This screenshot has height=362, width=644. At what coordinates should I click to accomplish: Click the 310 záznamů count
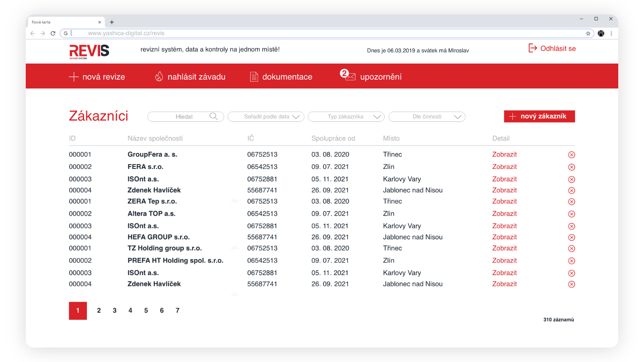click(559, 320)
